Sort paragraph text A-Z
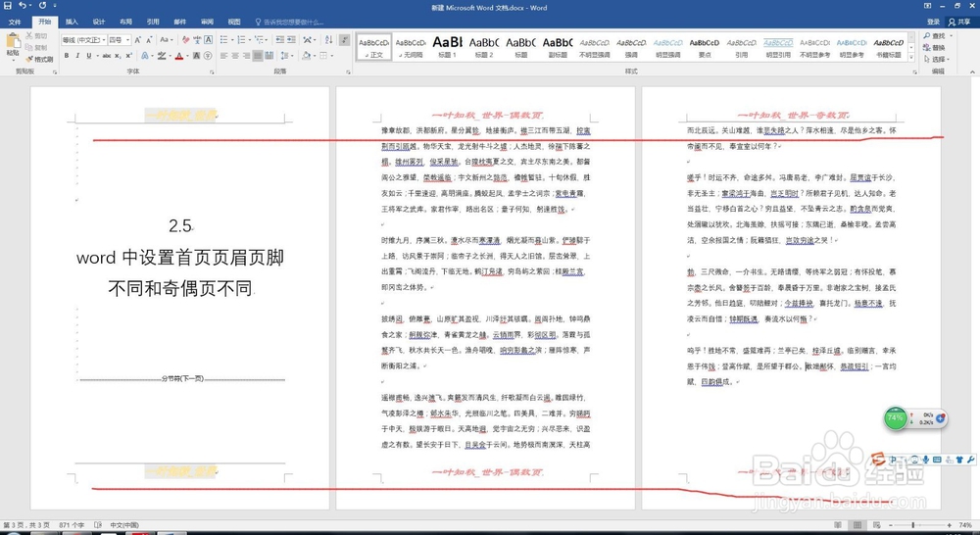The height and width of the screenshot is (535, 980). [x=328, y=40]
